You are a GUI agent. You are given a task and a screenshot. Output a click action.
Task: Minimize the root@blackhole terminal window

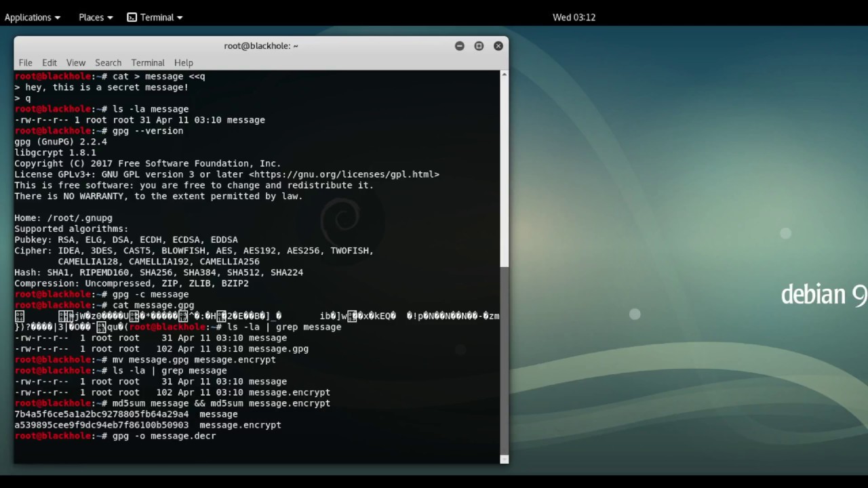click(x=460, y=45)
